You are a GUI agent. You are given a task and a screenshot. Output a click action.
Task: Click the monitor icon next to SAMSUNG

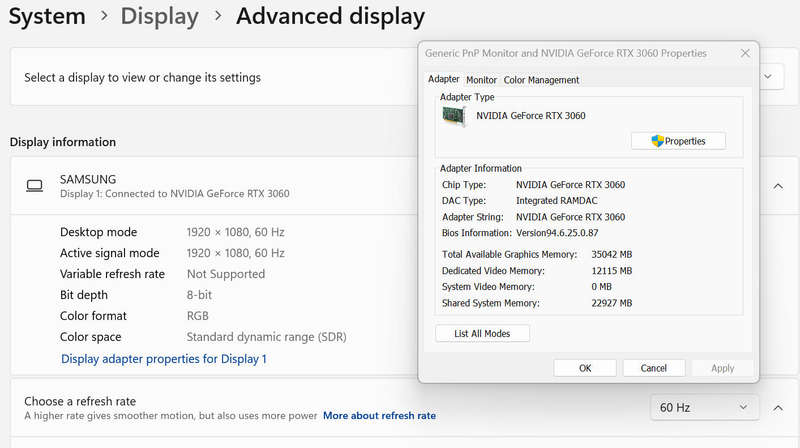coord(35,186)
